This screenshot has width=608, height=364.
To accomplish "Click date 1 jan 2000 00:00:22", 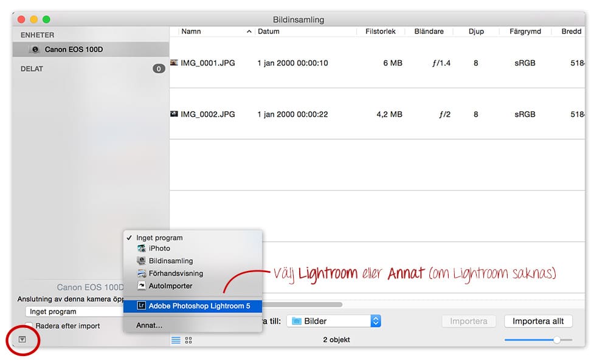I will (x=293, y=114).
